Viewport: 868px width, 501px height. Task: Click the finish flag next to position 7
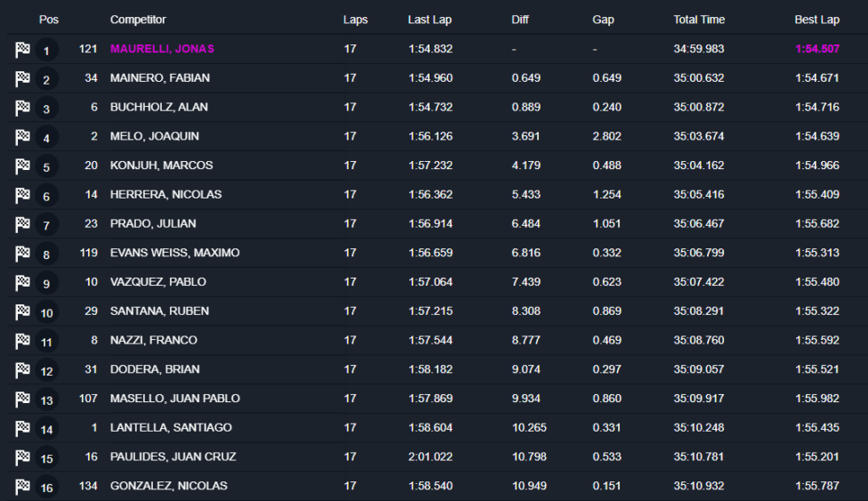click(22, 224)
